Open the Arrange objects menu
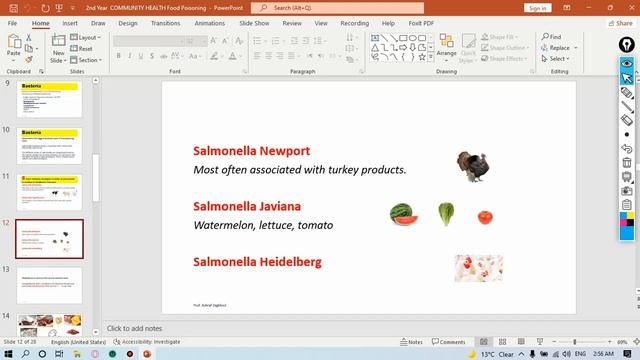 pyautogui.click(x=446, y=48)
